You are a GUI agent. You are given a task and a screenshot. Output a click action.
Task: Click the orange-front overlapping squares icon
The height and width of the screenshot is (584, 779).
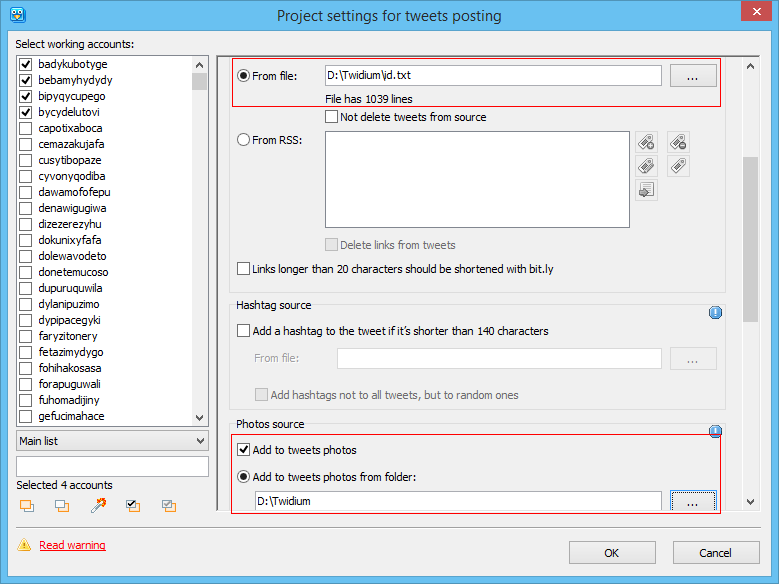click(x=27, y=506)
